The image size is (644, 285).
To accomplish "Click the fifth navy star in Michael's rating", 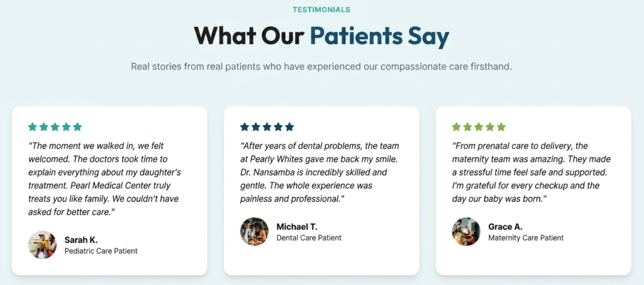I will pos(289,127).
